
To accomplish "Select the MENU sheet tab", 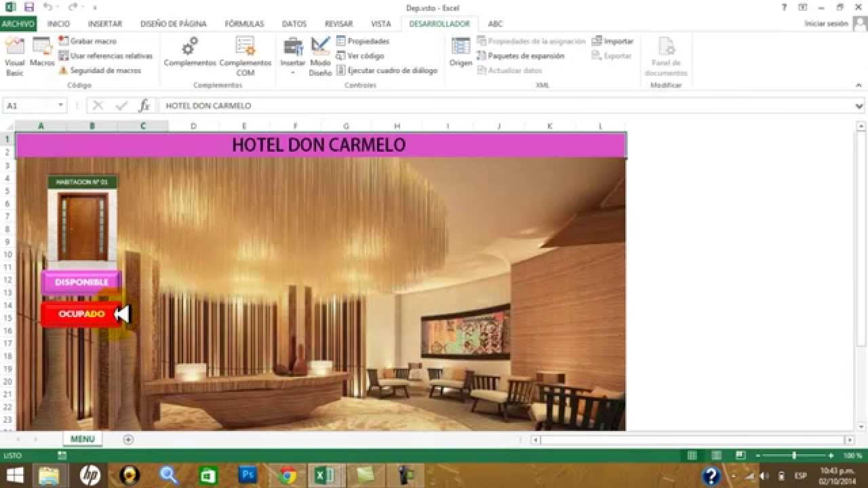I will click(82, 439).
